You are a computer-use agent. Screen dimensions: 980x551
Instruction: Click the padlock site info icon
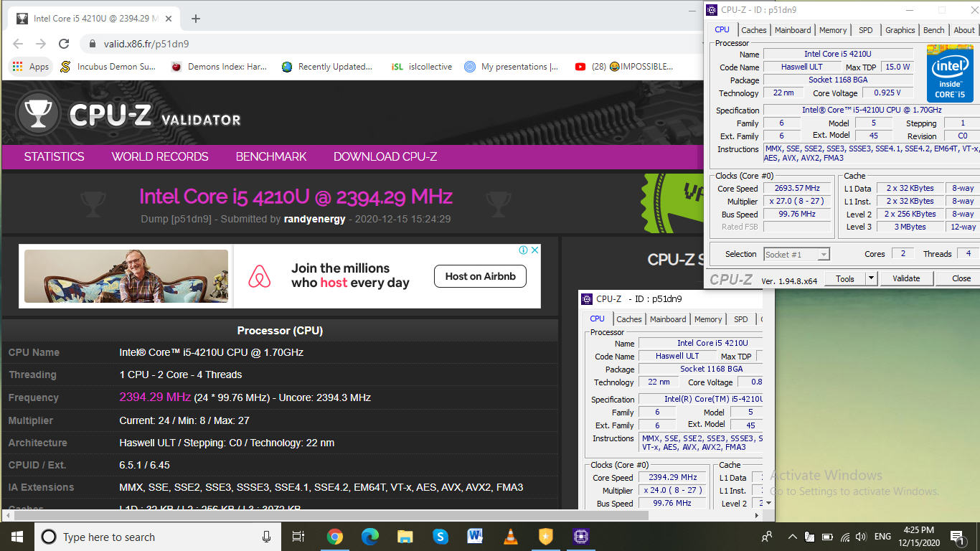(x=93, y=44)
